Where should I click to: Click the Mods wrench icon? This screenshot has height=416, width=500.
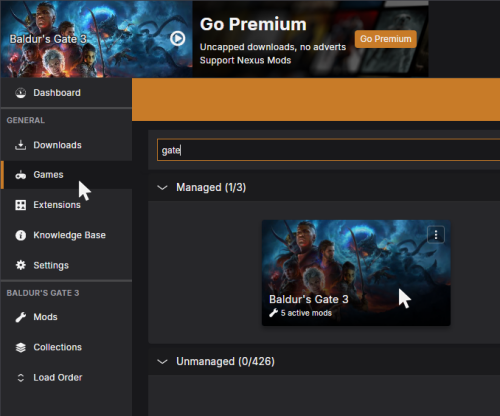coord(21,317)
